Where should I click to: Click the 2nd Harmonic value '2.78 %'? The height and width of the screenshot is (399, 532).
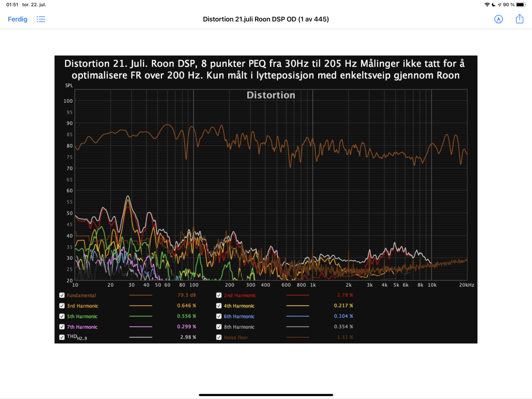point(345,295)
